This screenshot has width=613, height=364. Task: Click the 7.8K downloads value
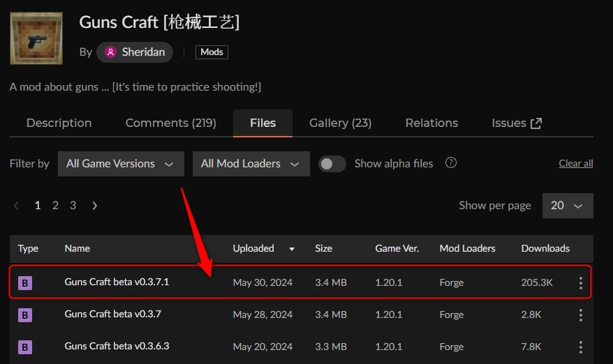[x=531, y=347]
